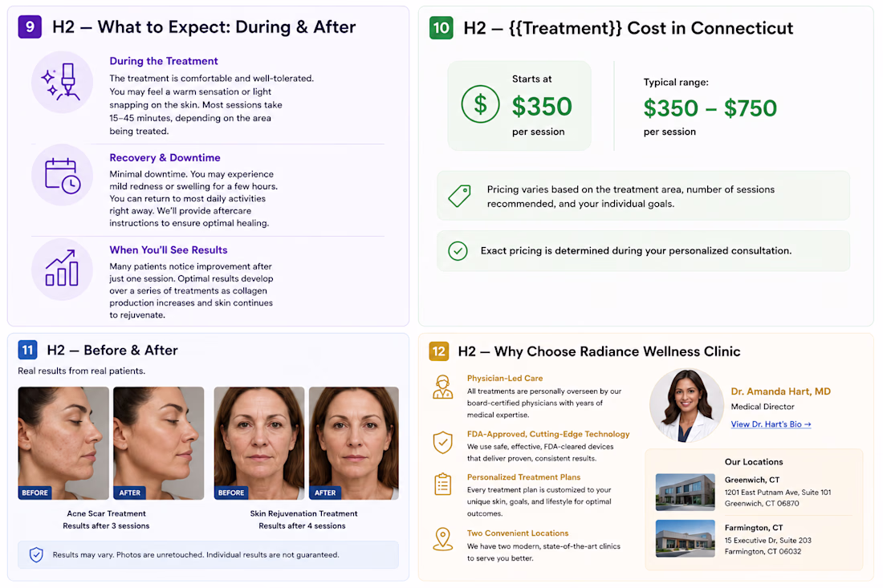Click the blue shield disclaimer icon
The width and height of the screenshot is (883, 588).
[x=37, y=555]
